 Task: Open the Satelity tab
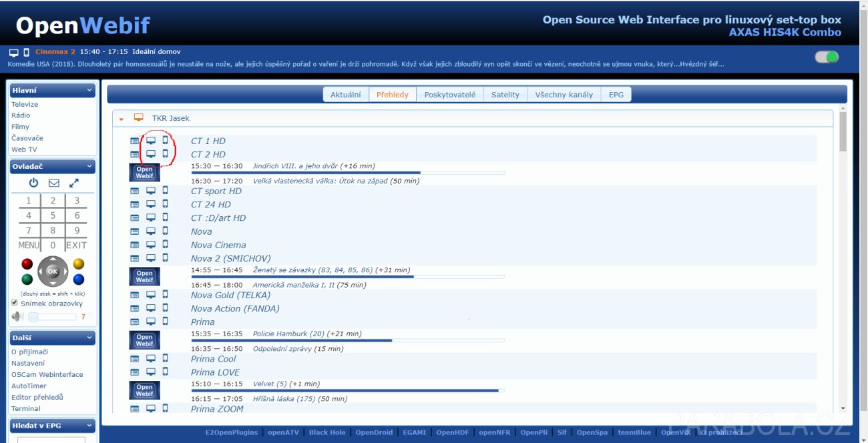click(x=505, y=95)
